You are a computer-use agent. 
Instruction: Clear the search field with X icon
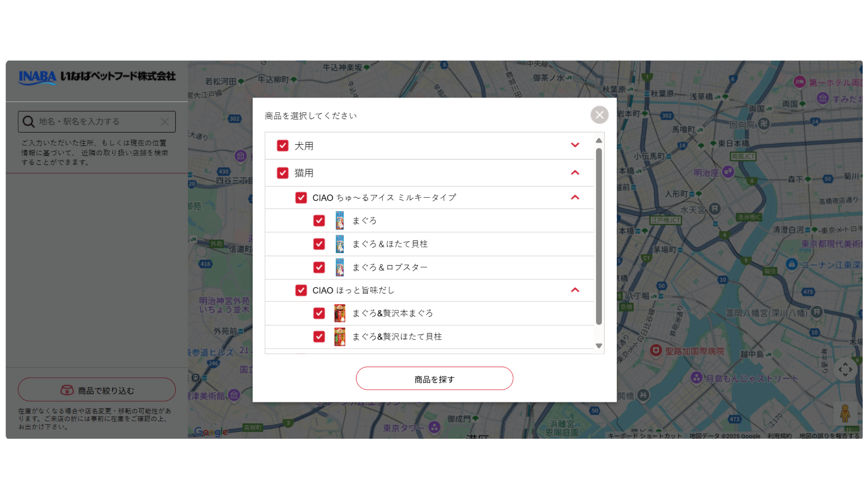[164, 122]
